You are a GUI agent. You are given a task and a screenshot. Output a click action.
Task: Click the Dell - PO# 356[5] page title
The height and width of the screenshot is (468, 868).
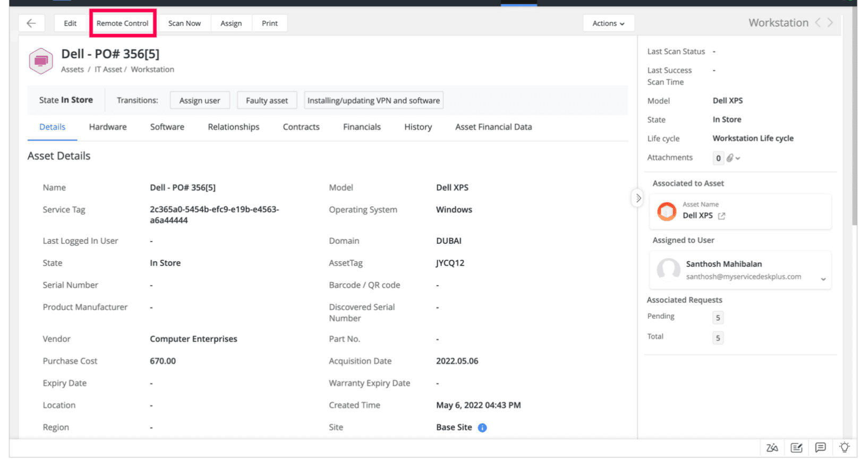tap(110, 54)
